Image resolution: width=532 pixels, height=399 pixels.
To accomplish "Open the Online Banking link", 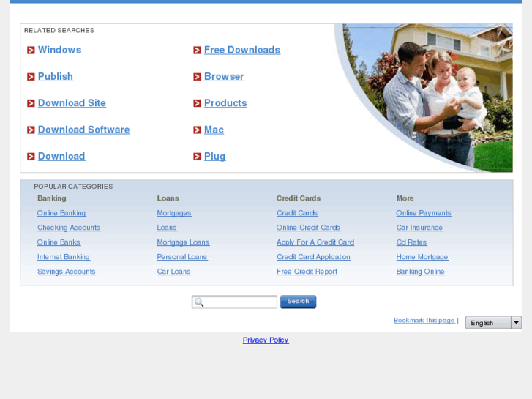I will [61, 213].
